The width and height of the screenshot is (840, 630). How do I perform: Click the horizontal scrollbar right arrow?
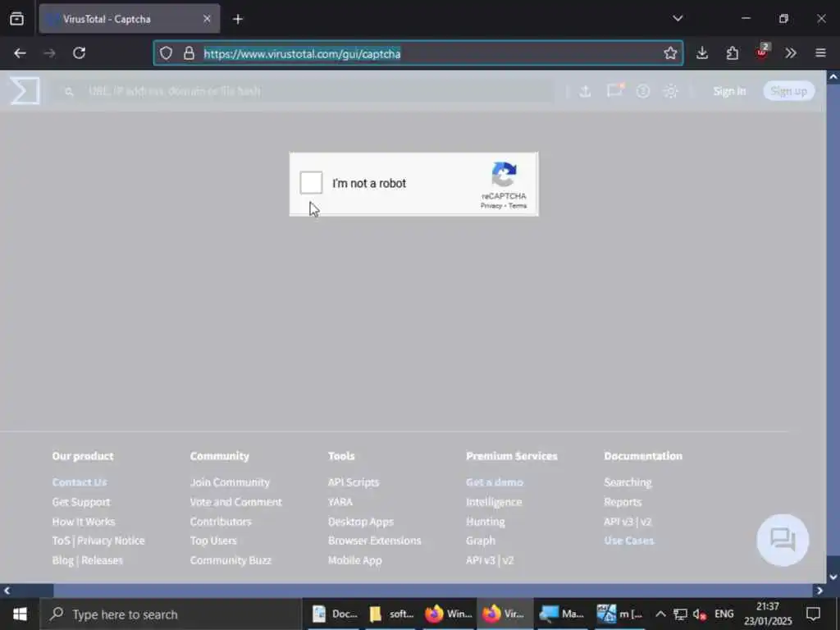(819, 591)
